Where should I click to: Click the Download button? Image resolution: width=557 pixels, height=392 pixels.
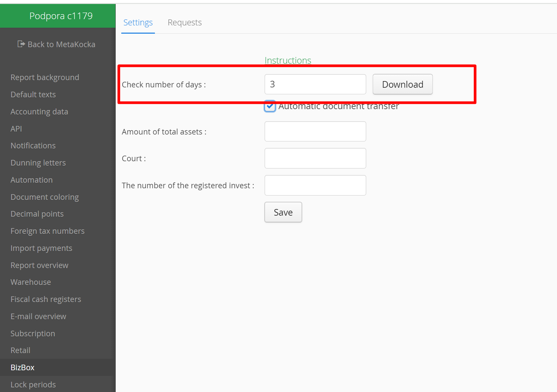[402, 84]
